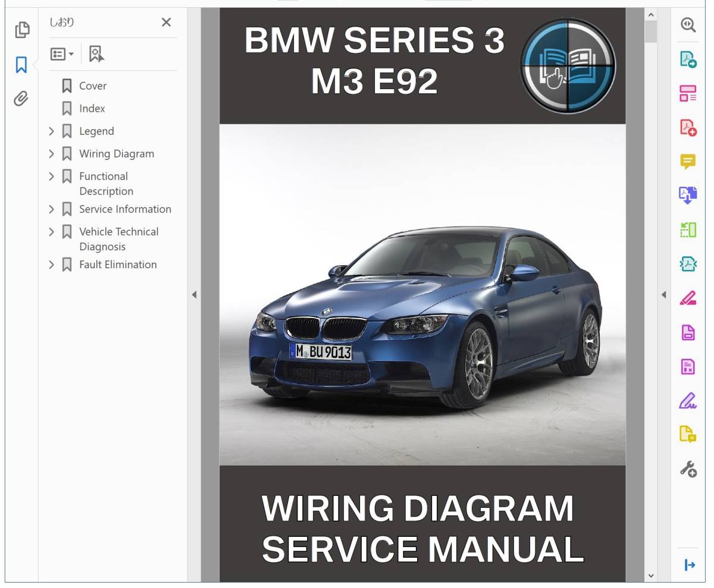Open the Combine Files tool
Image resolution: width=714 pixels, height=588 pixels.
pos(688,195)
